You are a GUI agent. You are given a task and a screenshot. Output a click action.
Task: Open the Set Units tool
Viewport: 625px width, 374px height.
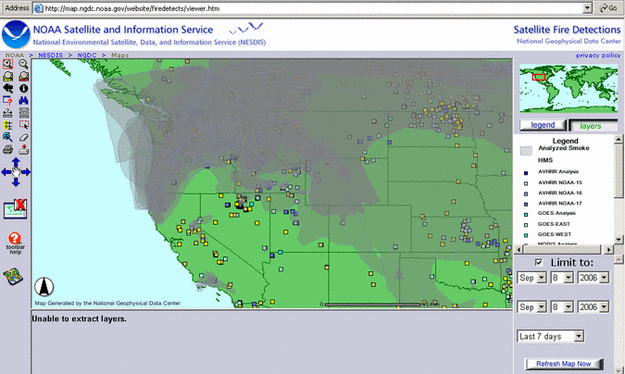pyautogui.click(x=24, y=113)
